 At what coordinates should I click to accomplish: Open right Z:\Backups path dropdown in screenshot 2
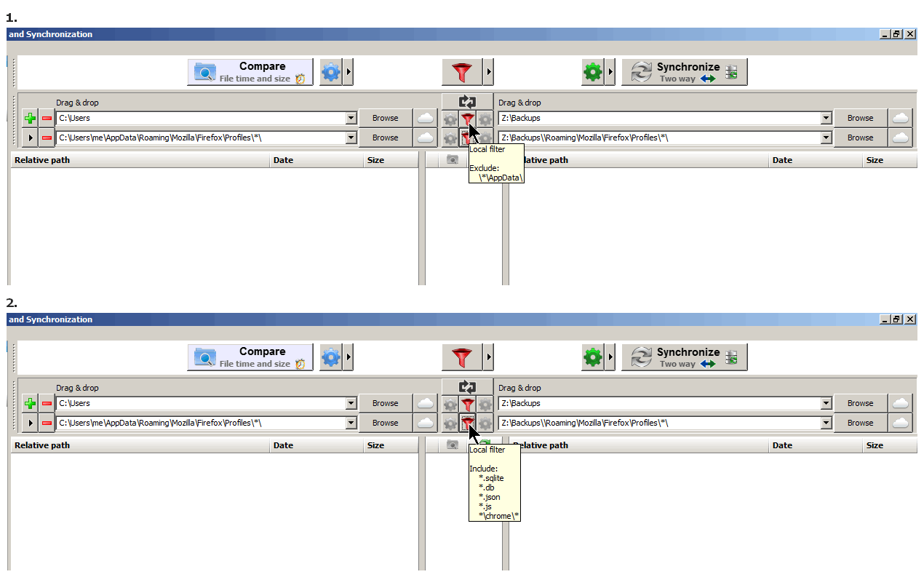[x=826, y=403]
